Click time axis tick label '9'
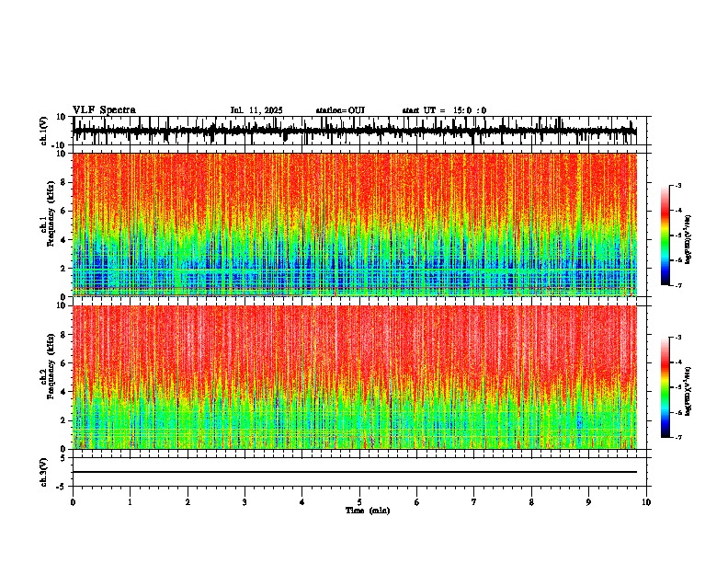Viewport: 728px width, 563px height. (x=588, y=502)
